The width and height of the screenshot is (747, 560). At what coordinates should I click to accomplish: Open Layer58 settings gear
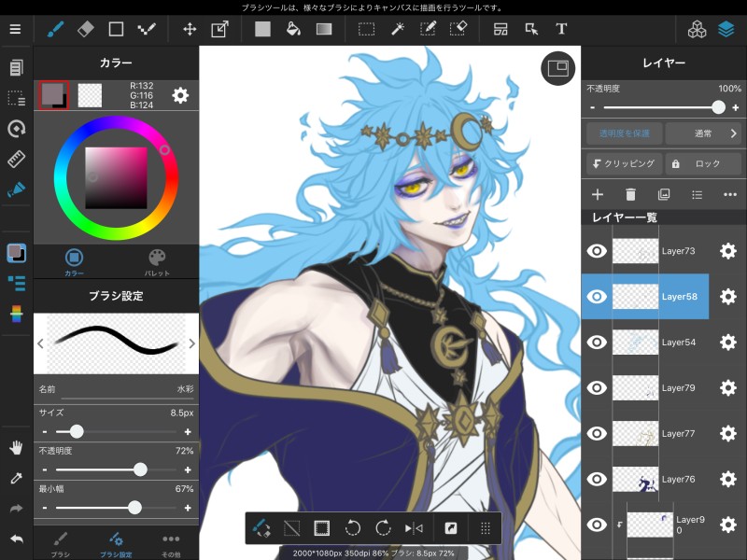pos(728,297)
